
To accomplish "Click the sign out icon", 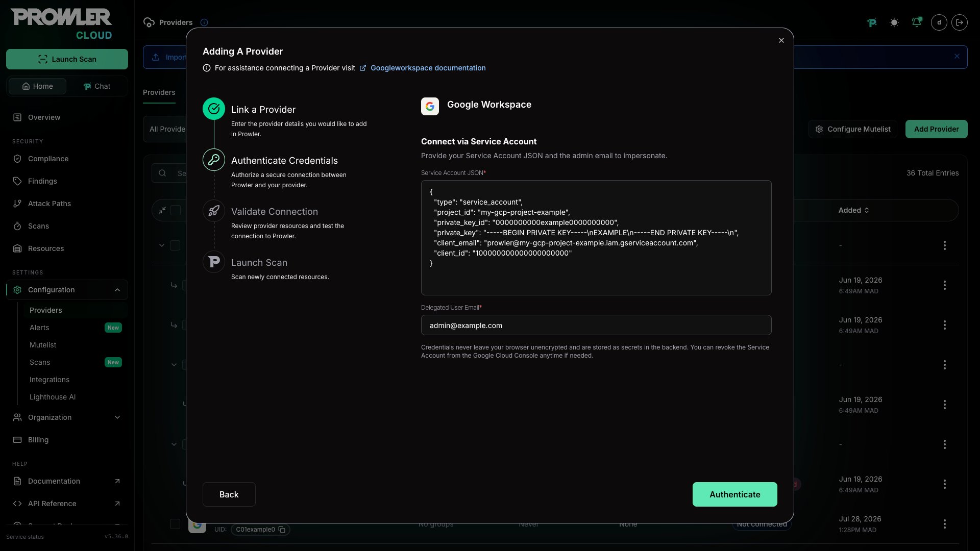I will (960, 22).
